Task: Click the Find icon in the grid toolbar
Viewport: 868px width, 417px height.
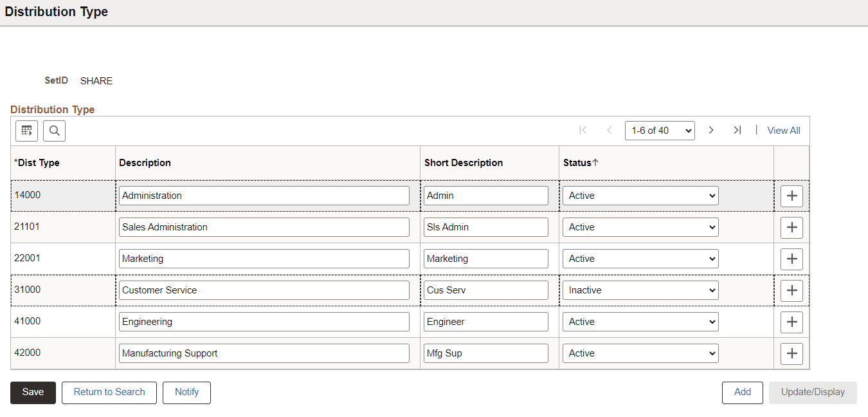Action: coord(54,131)
